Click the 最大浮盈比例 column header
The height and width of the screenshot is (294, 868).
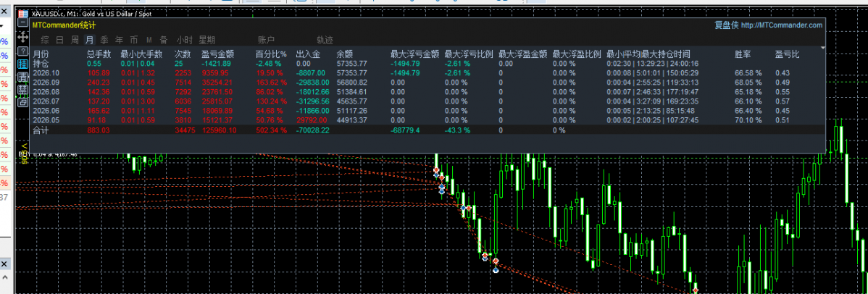click(577, 54)
